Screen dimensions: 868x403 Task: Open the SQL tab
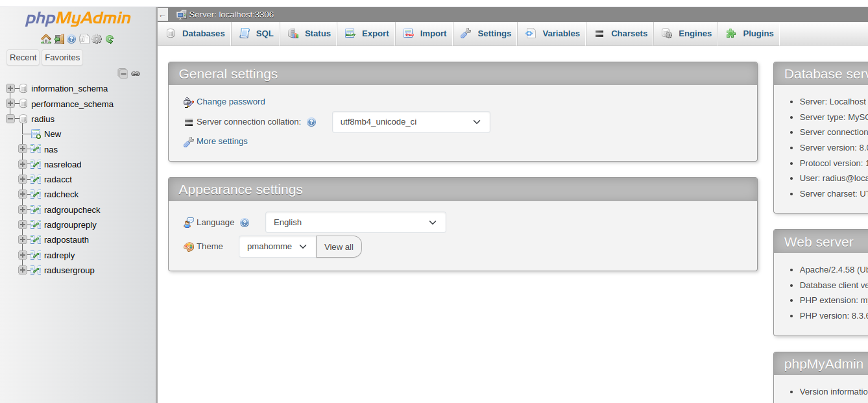point(256,34)
